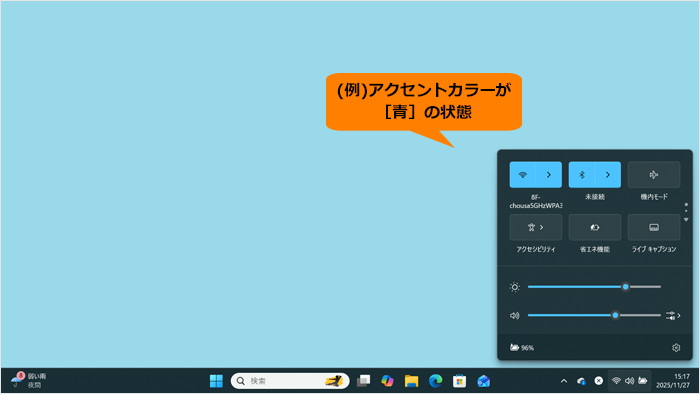This screenshot has width=700, height=394.
Task: Open Wi-Fi network list chevron
Action: click(x=549, y=175)
